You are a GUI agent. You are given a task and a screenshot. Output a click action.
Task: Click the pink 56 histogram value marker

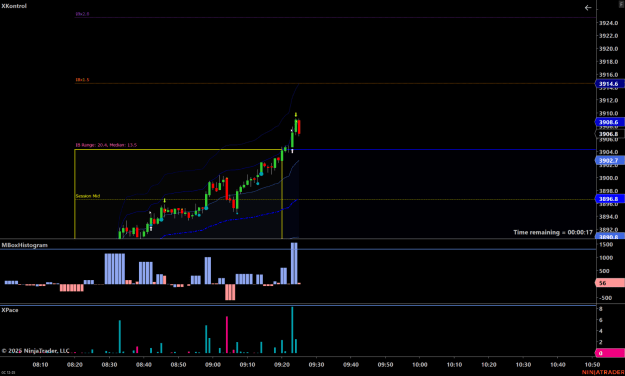point(609,283)
